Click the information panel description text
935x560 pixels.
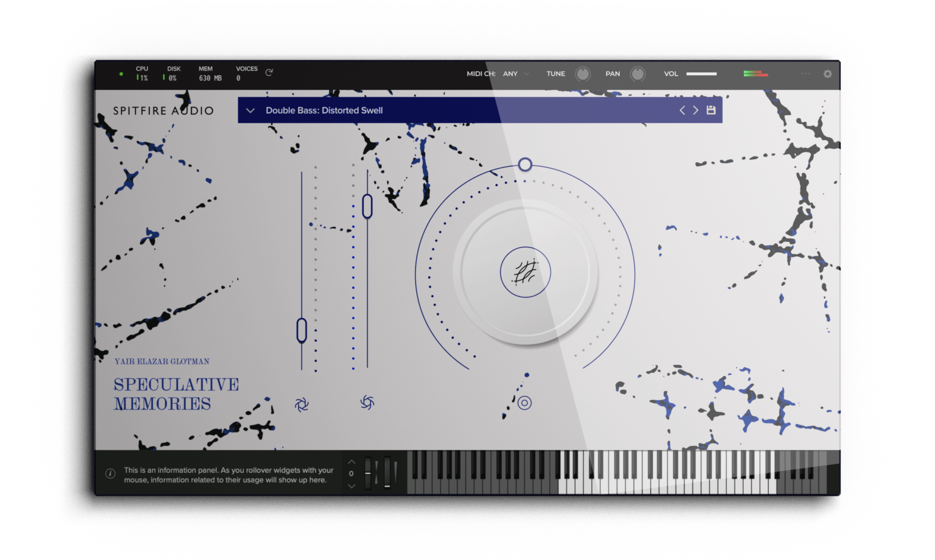229,475
